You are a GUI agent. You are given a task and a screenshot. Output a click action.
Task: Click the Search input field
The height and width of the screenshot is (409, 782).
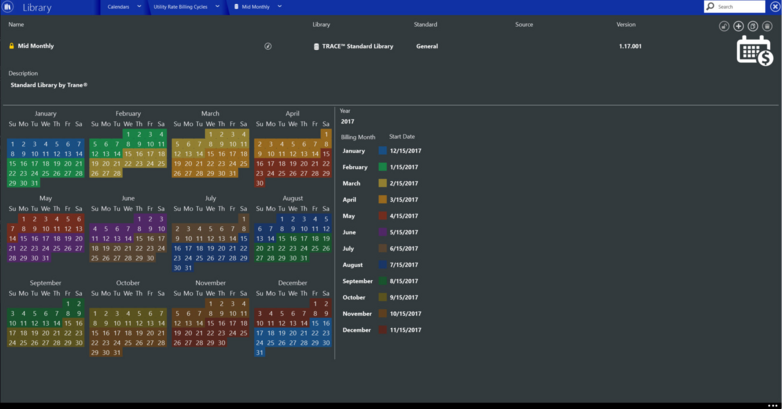tap(735, 6)
